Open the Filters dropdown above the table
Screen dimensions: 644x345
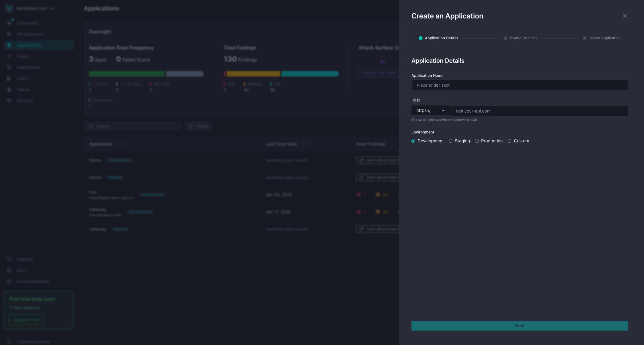198,126
